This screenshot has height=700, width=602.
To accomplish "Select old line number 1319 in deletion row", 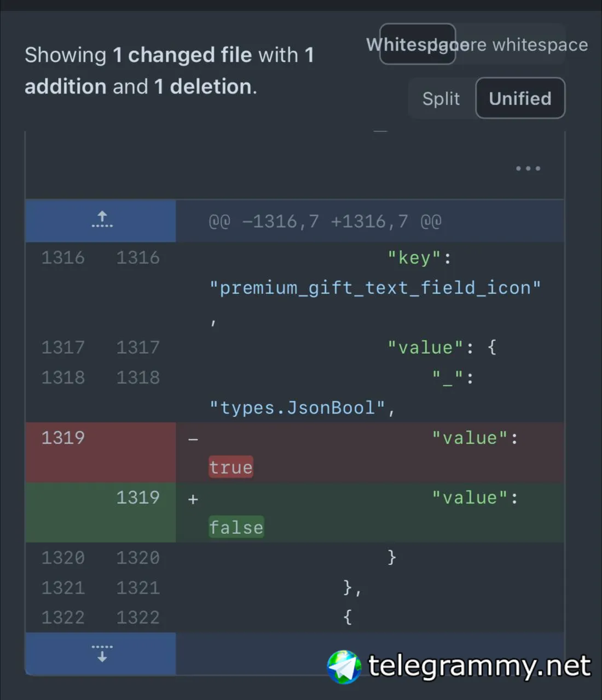I will click(63, 437).
